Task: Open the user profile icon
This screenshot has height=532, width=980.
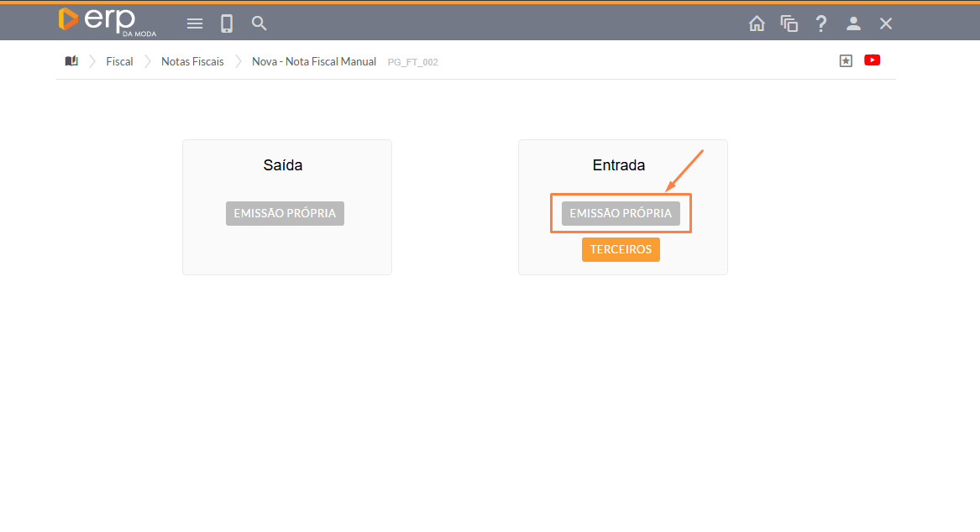Action: click(853, 23)
